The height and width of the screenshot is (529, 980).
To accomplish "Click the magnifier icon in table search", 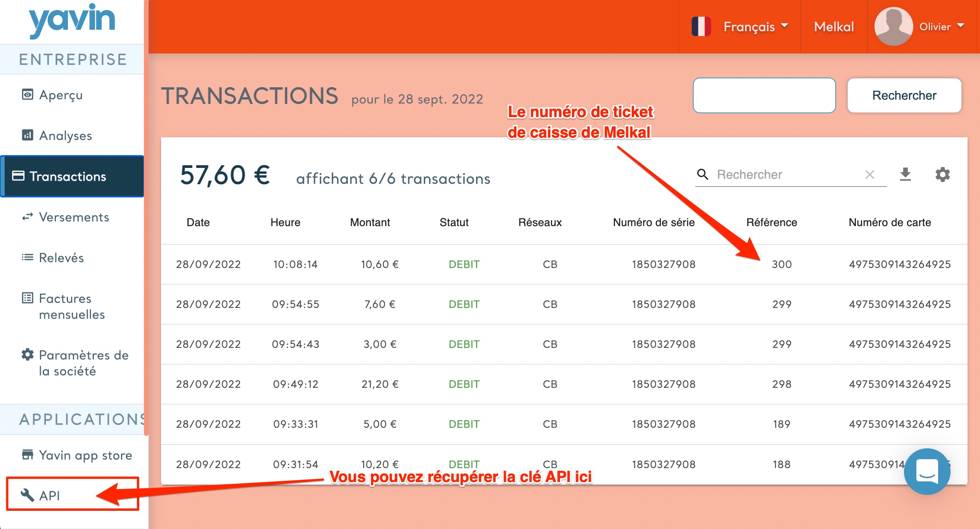I will point(703,175).
